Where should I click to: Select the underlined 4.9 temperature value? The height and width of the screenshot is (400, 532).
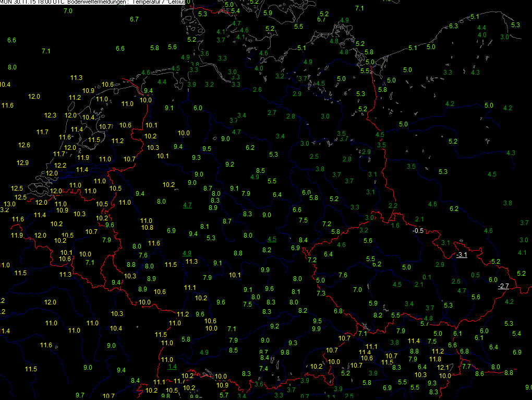pos(187,253)
